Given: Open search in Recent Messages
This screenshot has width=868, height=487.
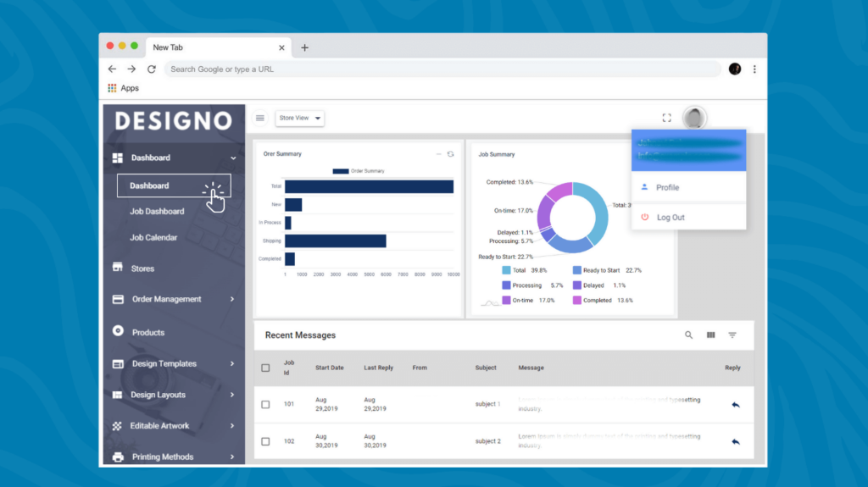Looking at the screenshot, I should point(688,335).
